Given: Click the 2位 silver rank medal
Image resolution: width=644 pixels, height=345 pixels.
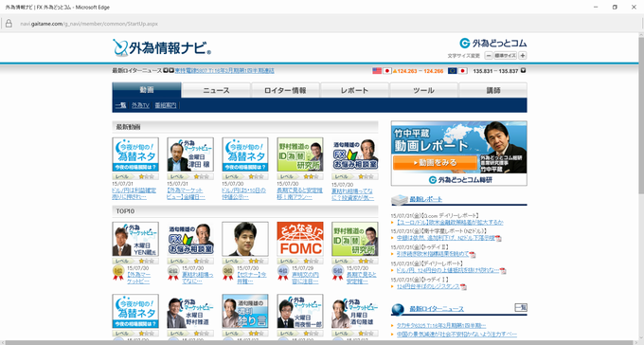Looking at the screenshot, I should [x=173, y=273].
